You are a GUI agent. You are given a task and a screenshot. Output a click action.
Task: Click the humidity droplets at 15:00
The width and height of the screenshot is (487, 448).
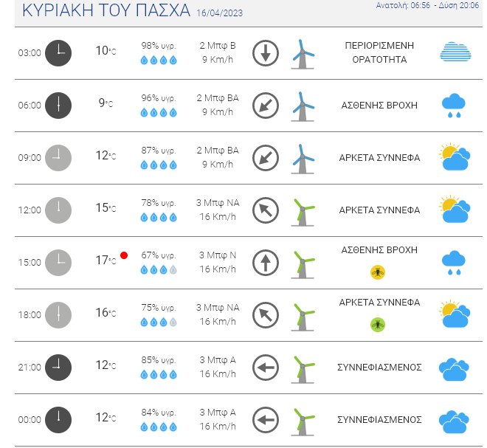pyautogui.click(x=159, y=269)
